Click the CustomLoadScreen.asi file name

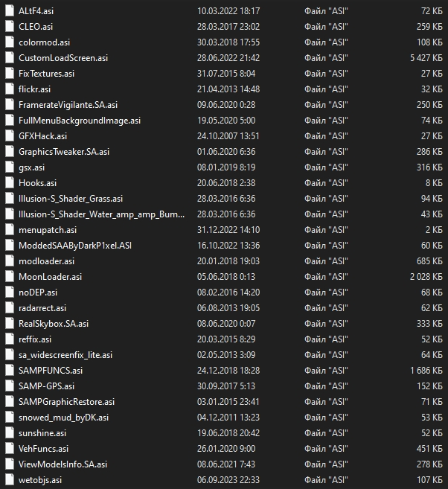(x=63, y=58)
